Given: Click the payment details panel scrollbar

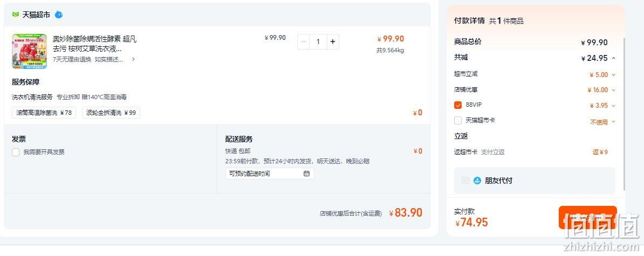Looking at the screenshot, I should pos(624,114).
